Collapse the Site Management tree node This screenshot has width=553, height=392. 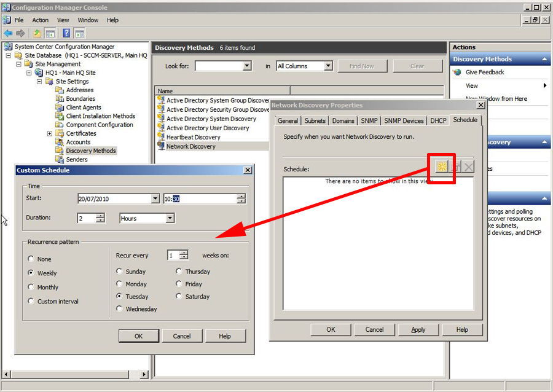click(18, 64)
